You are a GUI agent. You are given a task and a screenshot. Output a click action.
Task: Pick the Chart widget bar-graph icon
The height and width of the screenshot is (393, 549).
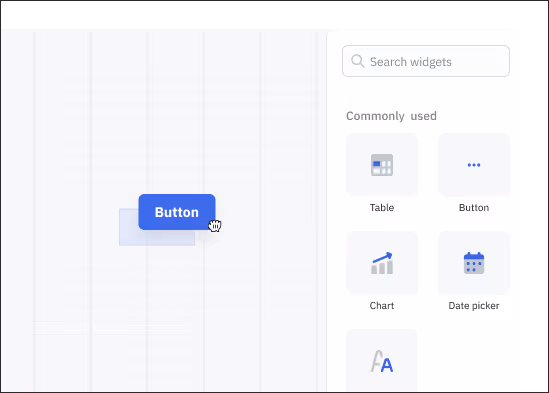(382, 263)
